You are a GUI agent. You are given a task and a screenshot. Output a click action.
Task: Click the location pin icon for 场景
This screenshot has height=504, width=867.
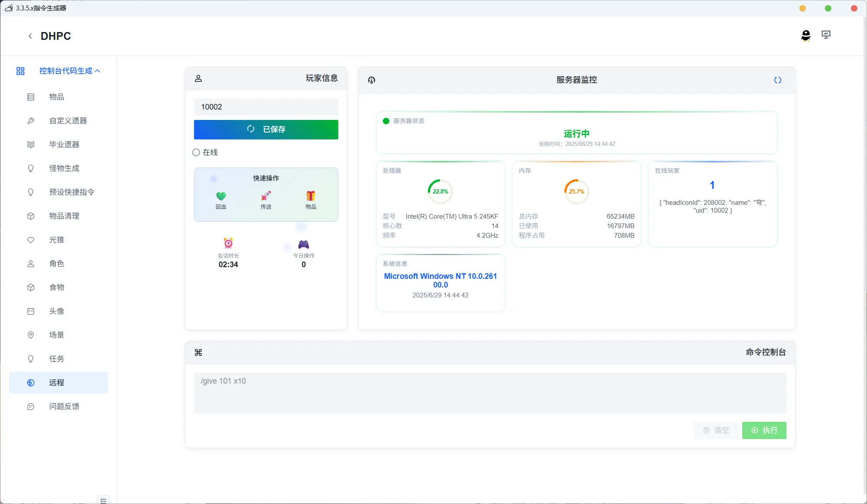tap(31, 335)
